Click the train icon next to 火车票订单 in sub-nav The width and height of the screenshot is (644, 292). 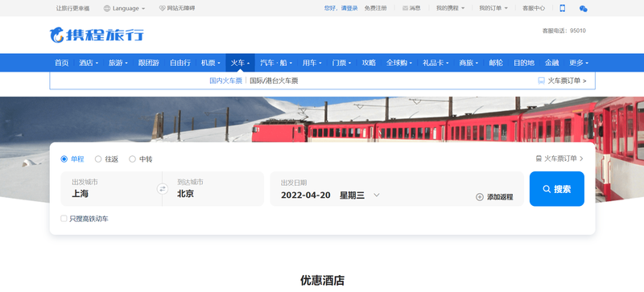tap(541, 81)
